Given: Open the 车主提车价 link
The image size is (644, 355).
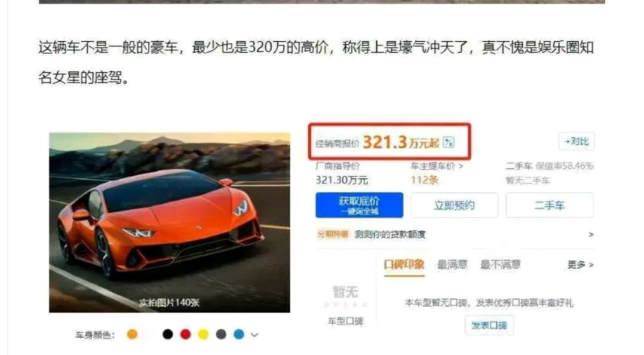Looking at the screenshot, I should (x=437, y=166).
